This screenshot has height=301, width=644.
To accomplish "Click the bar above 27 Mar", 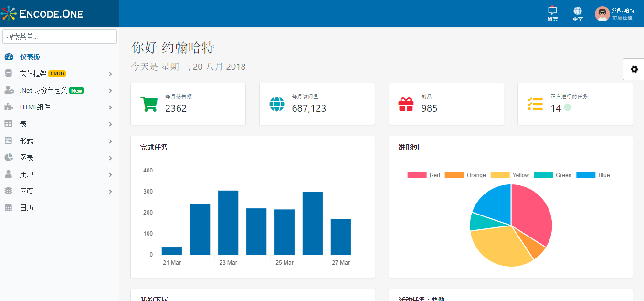I will point(341,236).
